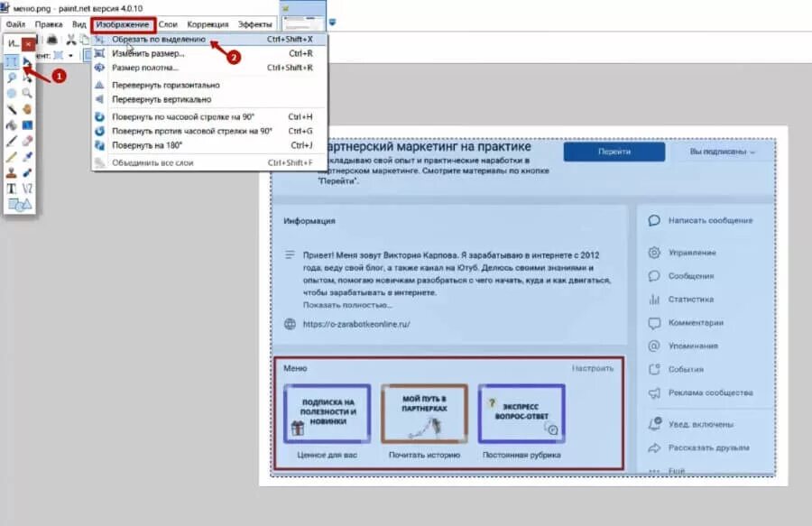Choose Размер полотна menu item

[x=209, y=68]
